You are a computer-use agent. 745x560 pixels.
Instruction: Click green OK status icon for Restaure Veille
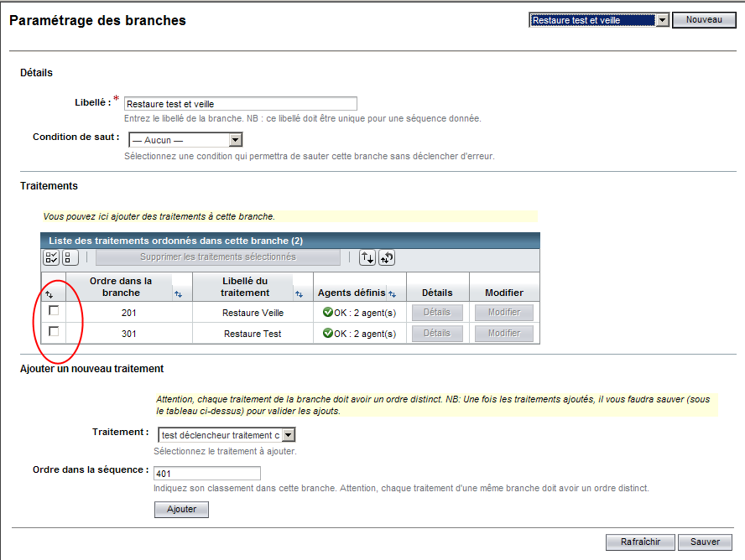coord(327,312)
